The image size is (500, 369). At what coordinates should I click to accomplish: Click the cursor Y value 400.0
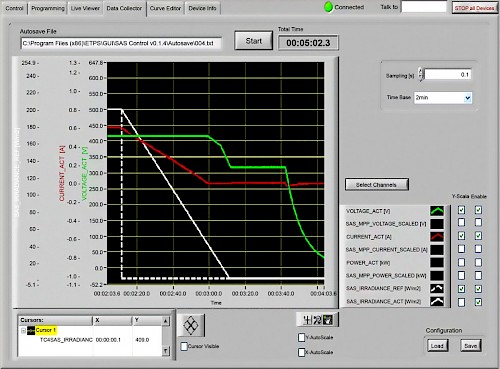click(x=142, y=340)
